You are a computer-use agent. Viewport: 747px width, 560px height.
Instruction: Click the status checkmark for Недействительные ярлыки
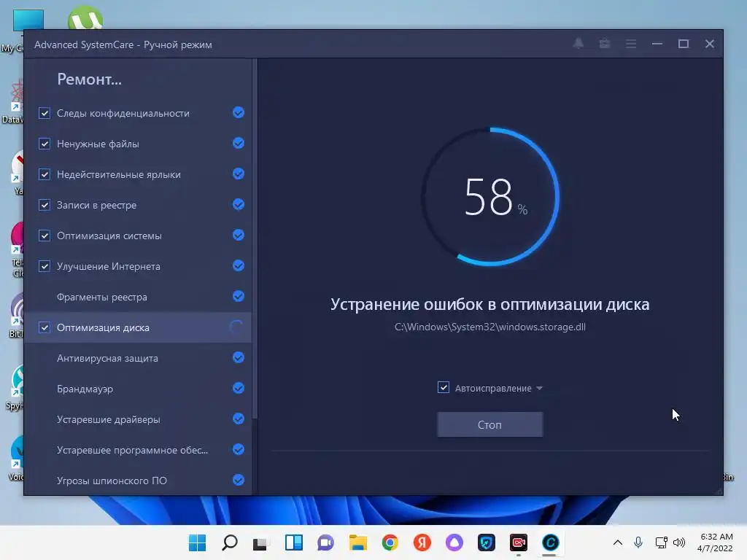tap(239, 174)
